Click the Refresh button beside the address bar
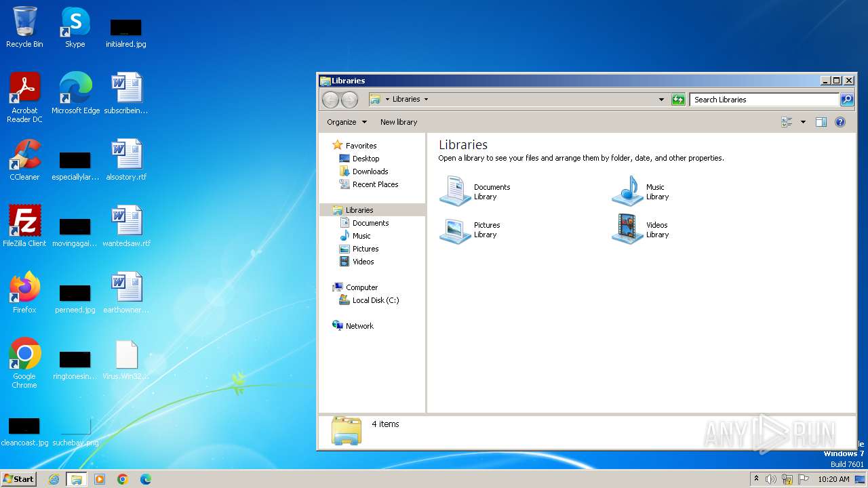 678,100
